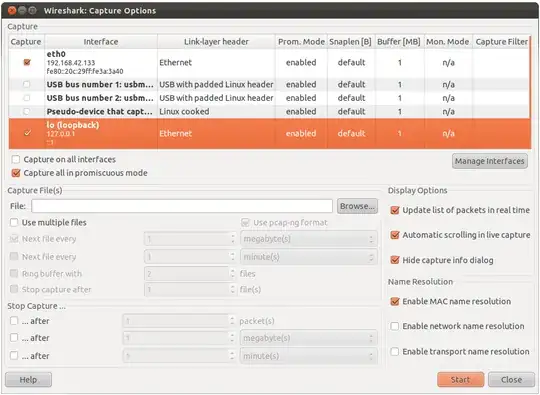Click the window close button in title bar

(12, 11)
